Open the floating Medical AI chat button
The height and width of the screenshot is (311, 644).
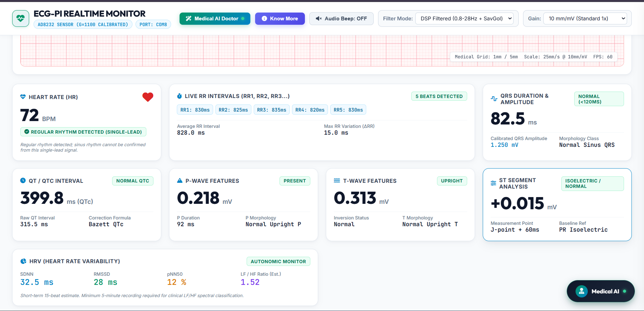click(x=601, y=291)
